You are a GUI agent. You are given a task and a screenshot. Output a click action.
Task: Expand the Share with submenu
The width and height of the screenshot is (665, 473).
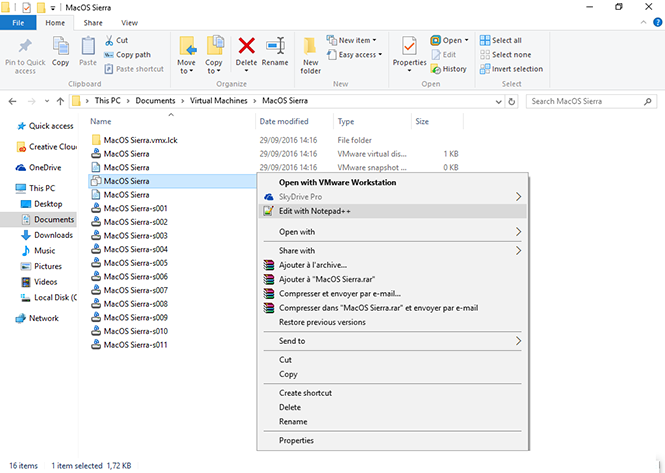tap(392, 251)
